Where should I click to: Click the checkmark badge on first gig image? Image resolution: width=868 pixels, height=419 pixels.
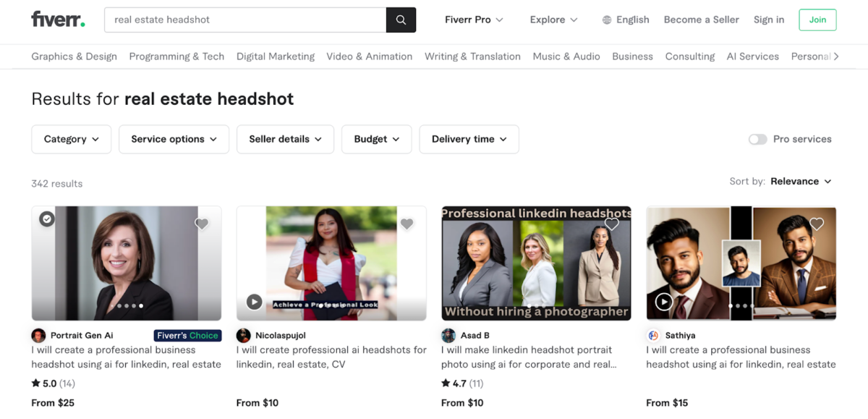point(47,219)
